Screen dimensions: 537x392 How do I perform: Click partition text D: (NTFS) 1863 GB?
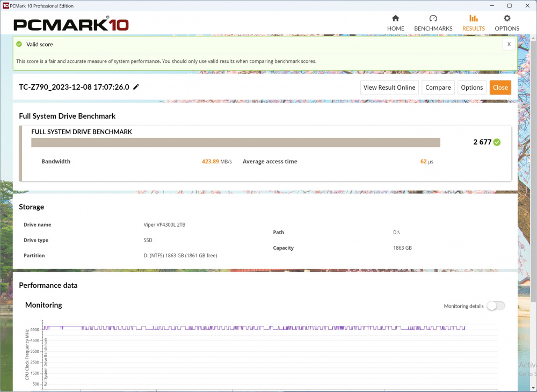180,256
